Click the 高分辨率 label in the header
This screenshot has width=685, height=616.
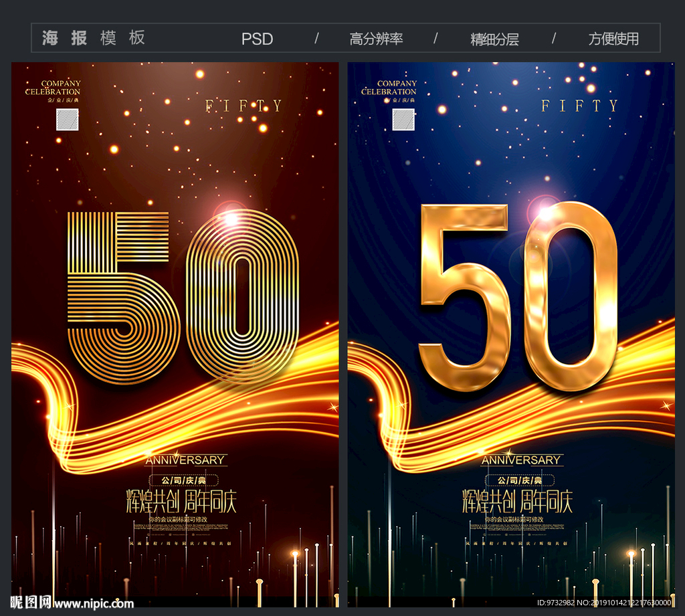pyautogui.click(x=376, y=39)
